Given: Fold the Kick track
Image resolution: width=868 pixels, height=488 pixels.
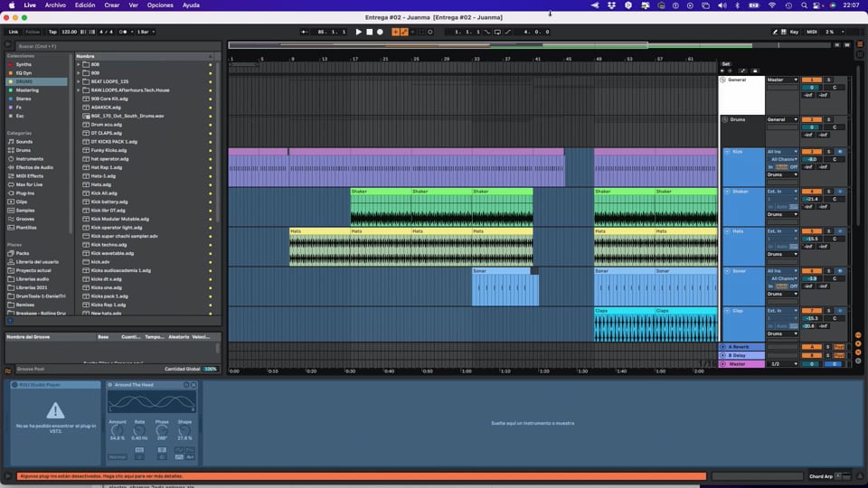Looking at the screenshot, I should (727, 152).
